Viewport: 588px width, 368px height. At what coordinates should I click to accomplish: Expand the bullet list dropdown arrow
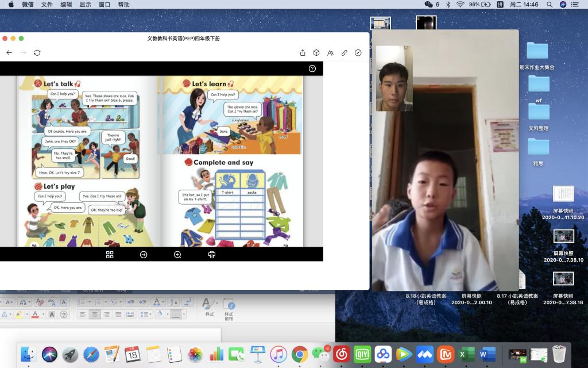tap(88, 302)
